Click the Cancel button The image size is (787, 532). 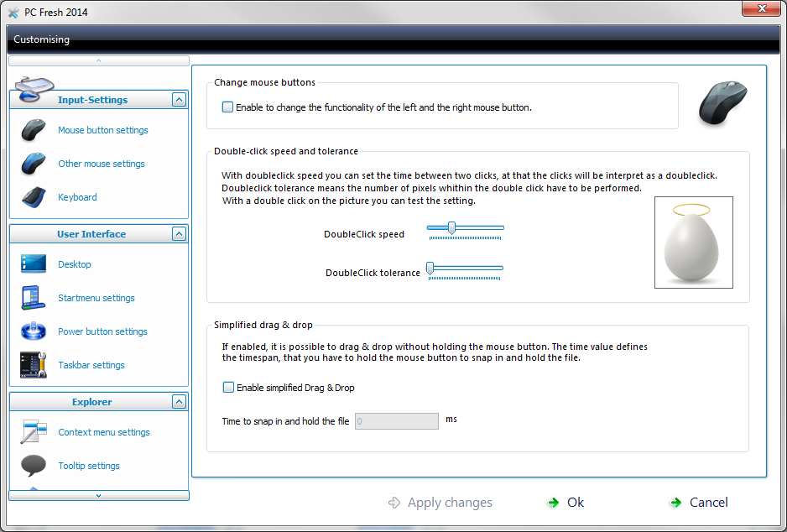click(699, 503)
